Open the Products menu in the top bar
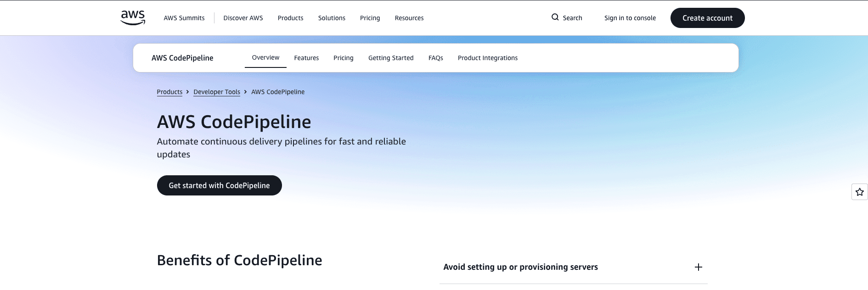 pos(290,18)
